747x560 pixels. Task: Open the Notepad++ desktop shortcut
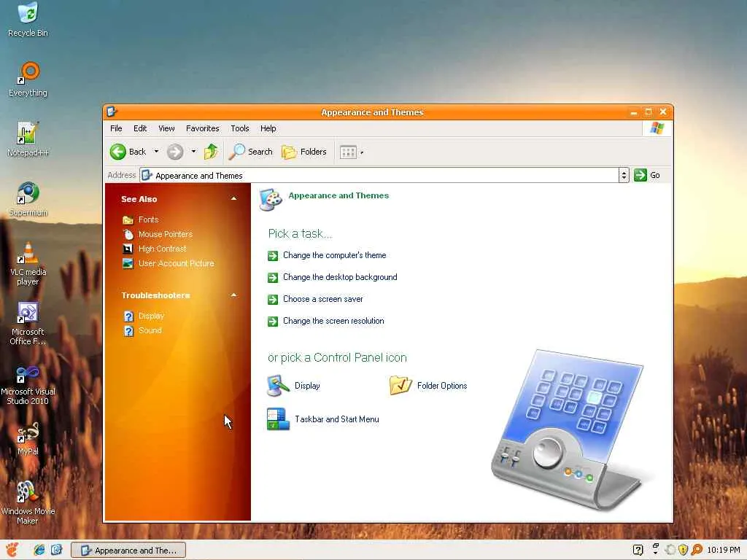pyautogui.click(x=28, y=139)
